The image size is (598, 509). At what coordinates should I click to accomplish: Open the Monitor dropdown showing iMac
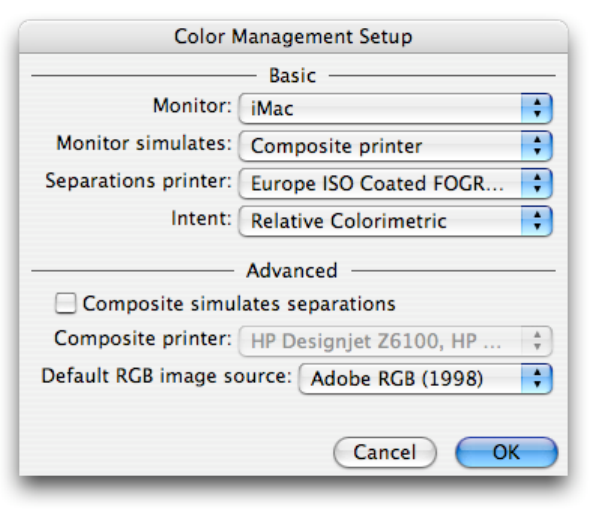[395, 109]
